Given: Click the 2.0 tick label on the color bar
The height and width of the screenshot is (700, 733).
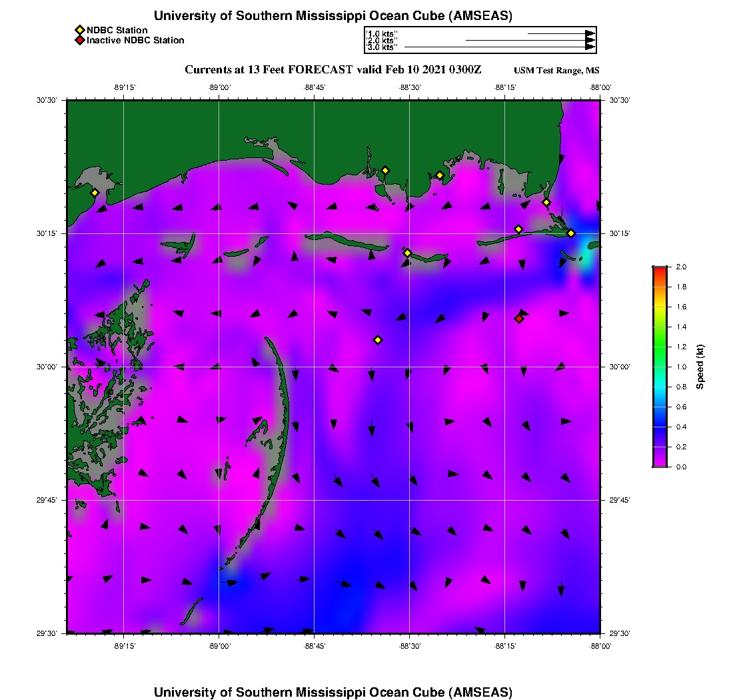Looking at the screenshot, I should 681,267.
